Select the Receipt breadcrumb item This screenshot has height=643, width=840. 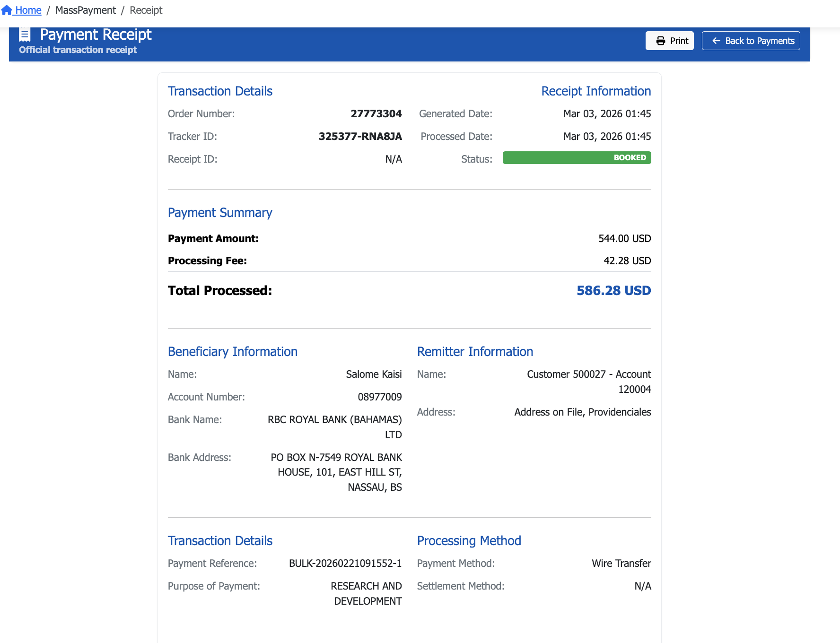(146, 10)
